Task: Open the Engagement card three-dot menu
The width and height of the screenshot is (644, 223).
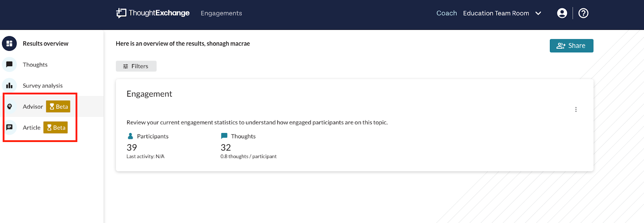Action: click(576, 110)
